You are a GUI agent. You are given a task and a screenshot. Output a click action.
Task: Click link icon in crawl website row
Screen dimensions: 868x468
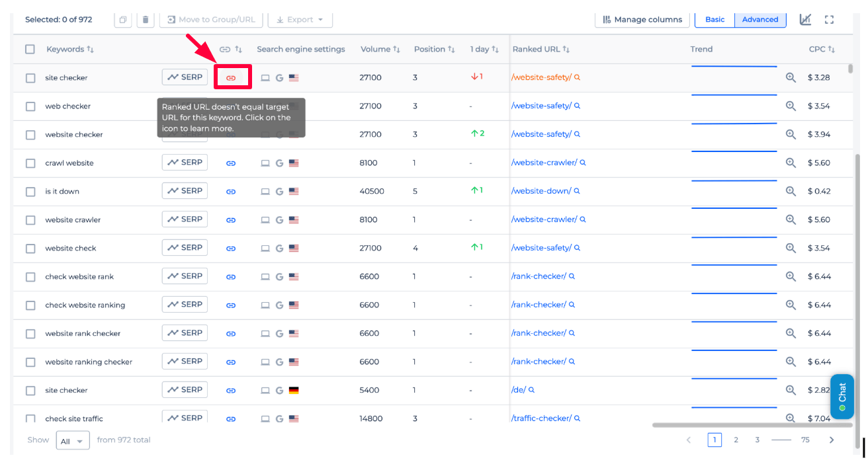pyautogui.click(x=231, y=163)
